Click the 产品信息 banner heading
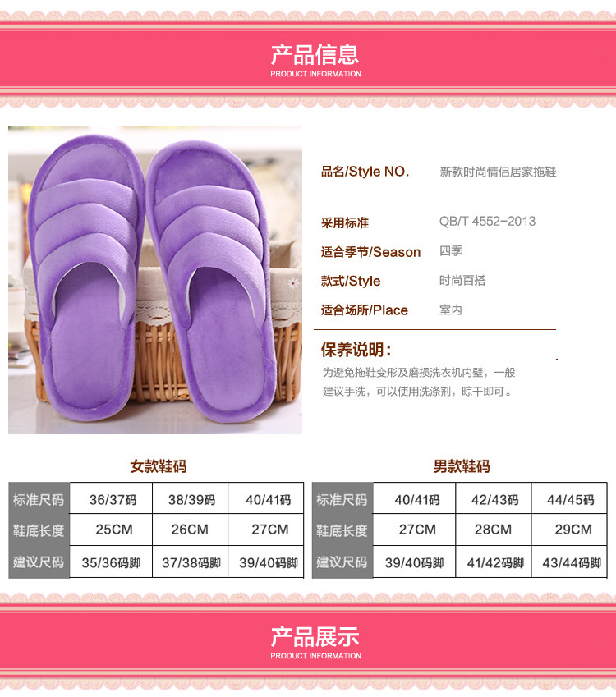The width and height of the screenshot is (616, 697). pyautogui.click(x=315, y=55)
